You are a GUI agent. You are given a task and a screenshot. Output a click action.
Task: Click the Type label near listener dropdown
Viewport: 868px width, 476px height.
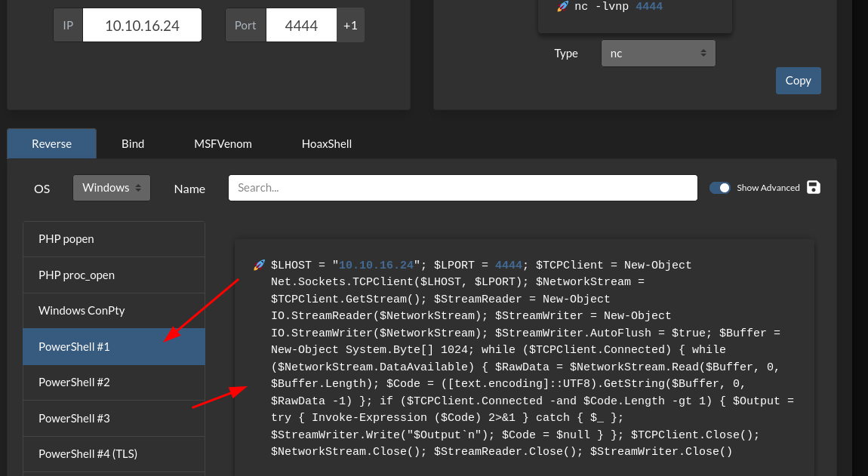click(566, 54)
